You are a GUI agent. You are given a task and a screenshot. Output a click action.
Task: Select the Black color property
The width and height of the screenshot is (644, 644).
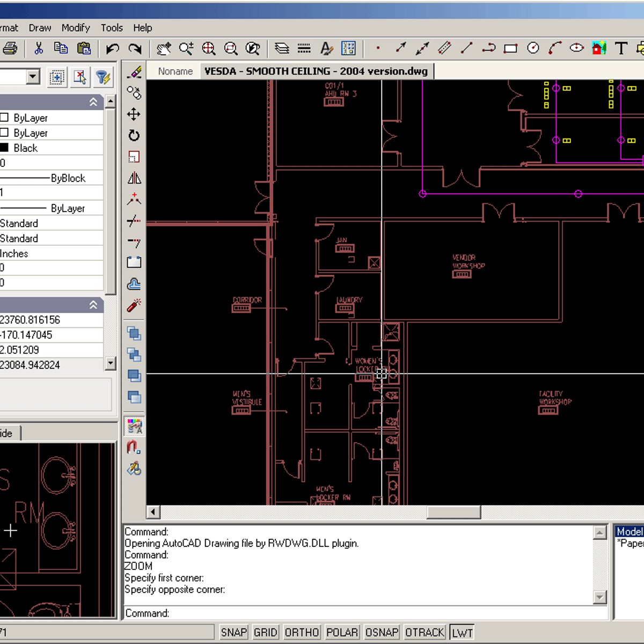(x=26, y=148)
